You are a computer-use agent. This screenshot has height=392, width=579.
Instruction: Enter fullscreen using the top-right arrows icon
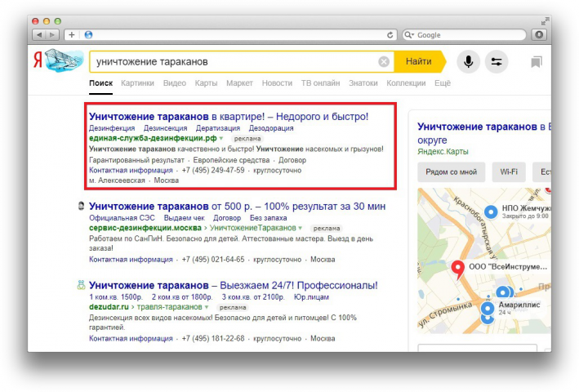coord(545,21)
